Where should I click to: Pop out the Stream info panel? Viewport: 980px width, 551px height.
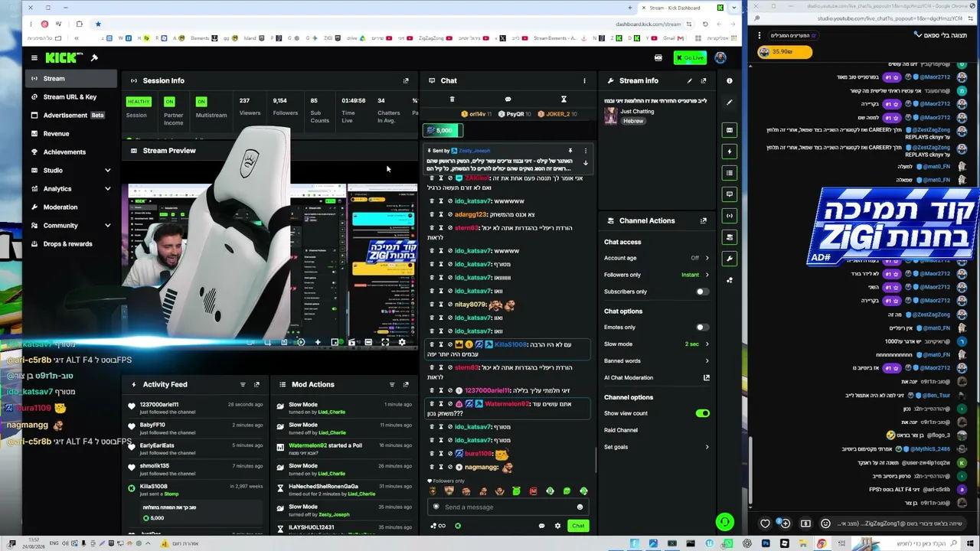coord(704,80)
